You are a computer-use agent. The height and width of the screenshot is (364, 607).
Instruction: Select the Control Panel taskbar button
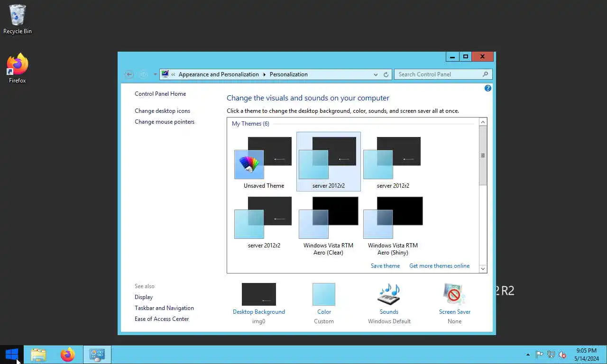tap(97, 355)
